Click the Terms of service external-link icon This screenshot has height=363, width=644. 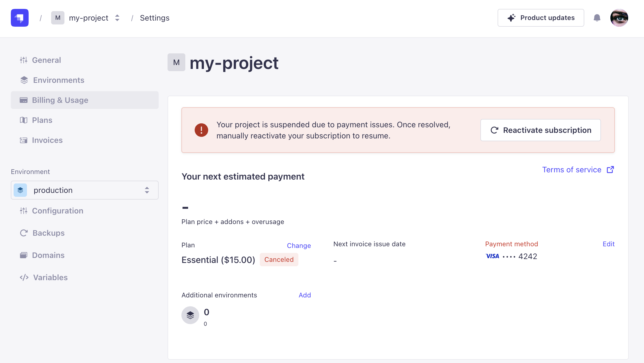(610, 170)
